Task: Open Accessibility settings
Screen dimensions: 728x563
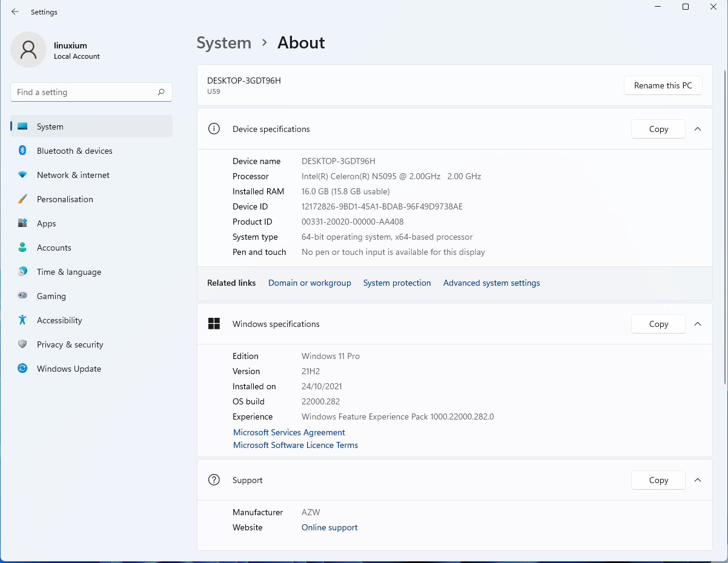Action: 91,320
